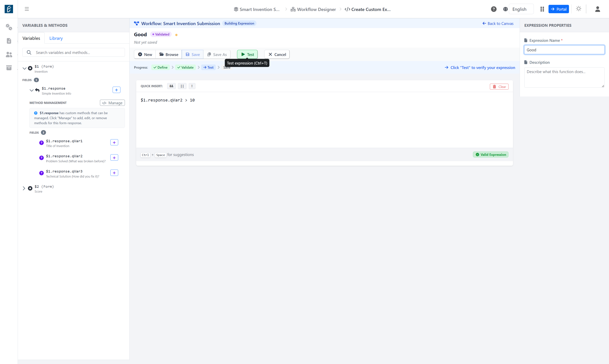
Task: Add $1.response to the expression
Action: tap(116, 90)
